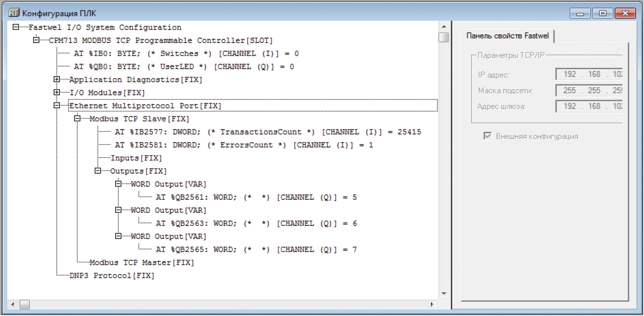Toggle the Внешняя конфигурация checkbox
The image size is (644, 316).
coord(488,136)
